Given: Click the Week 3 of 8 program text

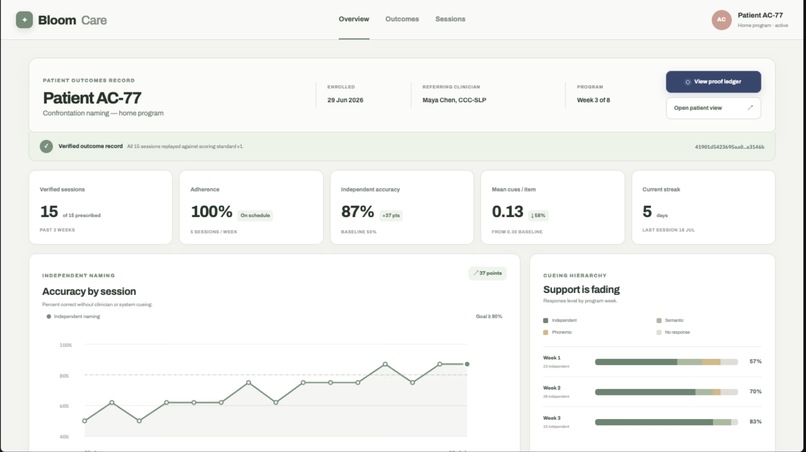Looking at the screenshot, I should pyautogui.click(x=593, y=100).
